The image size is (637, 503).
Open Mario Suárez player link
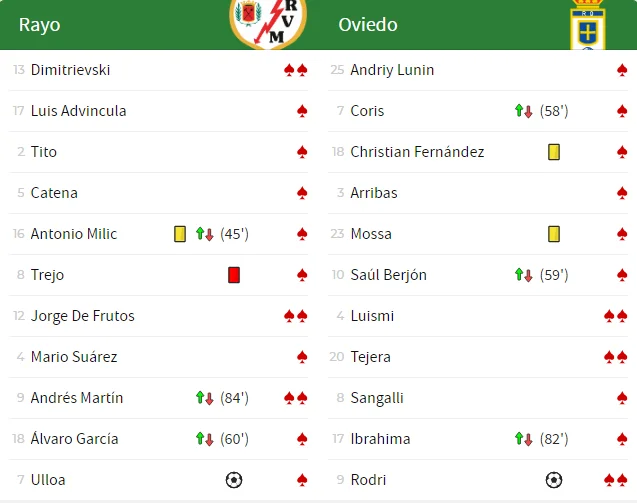[x=74, y=357]
